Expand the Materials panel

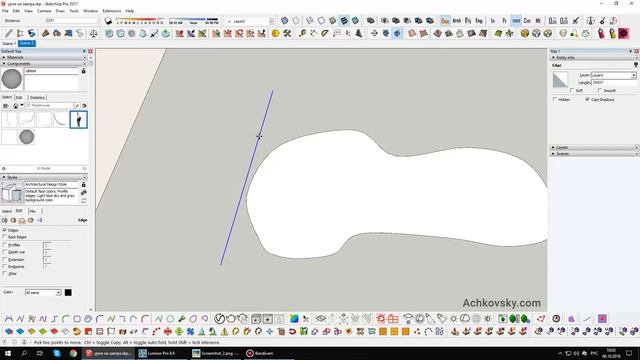point(44,58)
